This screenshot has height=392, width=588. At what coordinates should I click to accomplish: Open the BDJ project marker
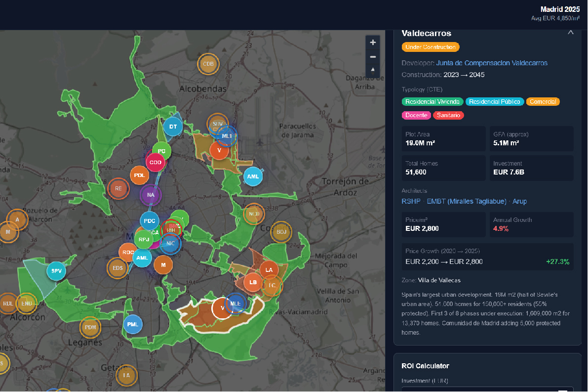click(x=281, y=232)
